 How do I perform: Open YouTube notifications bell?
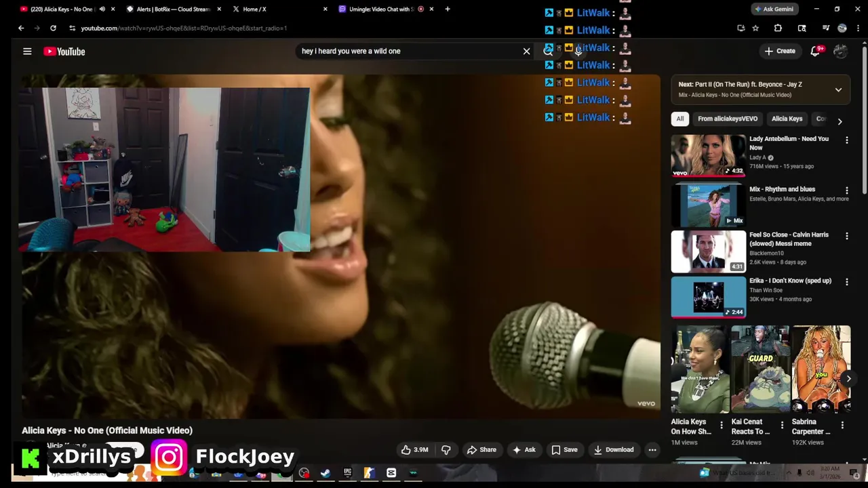point(816,51)
